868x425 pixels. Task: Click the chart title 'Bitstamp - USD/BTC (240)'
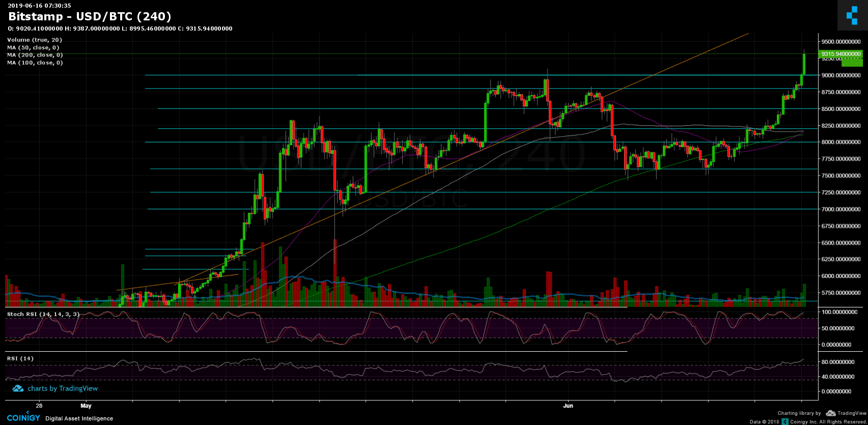tap(90, 17)
